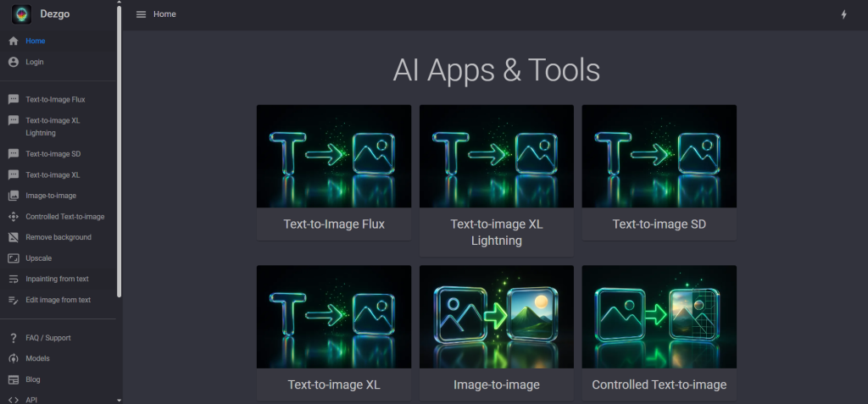Click the Text-to-image XL Lightning card title
This screenshot has width=868, height=404.
tap(497, 232)
